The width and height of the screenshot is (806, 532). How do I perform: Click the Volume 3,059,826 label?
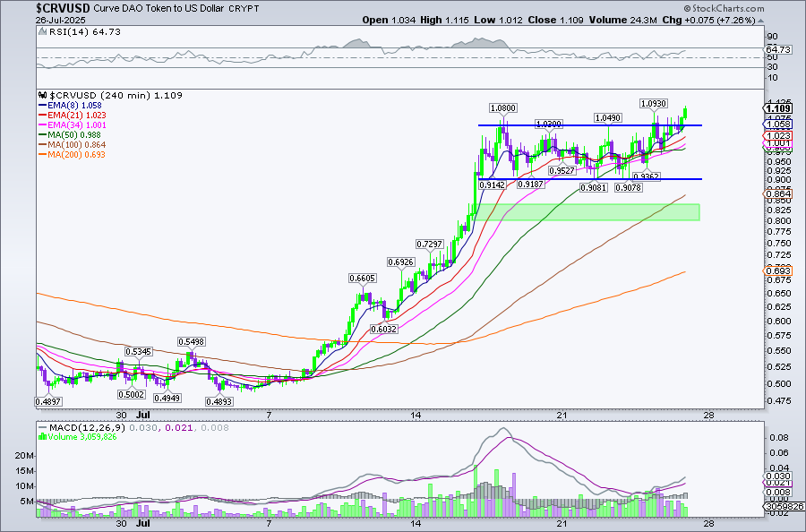point(82,437)
